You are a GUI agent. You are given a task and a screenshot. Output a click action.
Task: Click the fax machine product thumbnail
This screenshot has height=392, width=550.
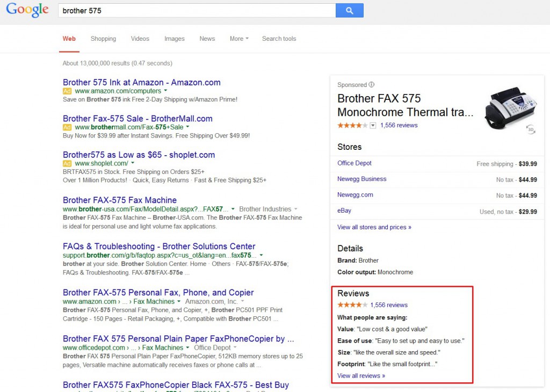pos(510,107)
